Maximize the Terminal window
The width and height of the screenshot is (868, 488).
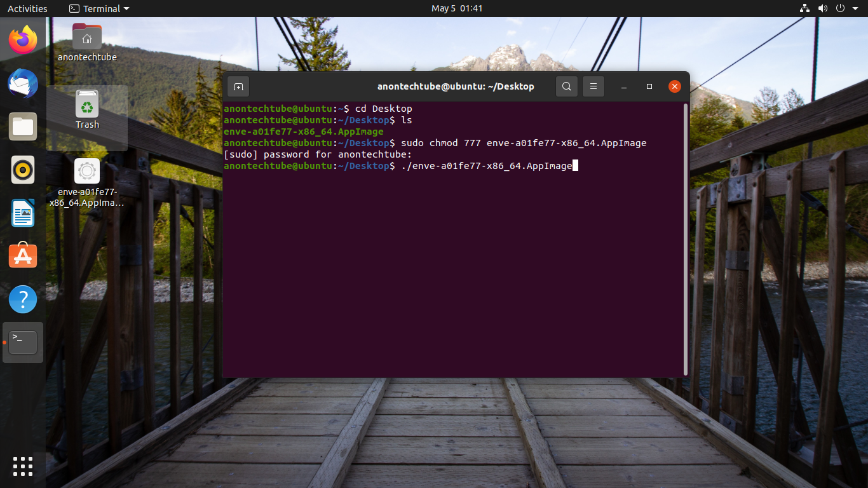pyautogui.click(x=649, y=86)
